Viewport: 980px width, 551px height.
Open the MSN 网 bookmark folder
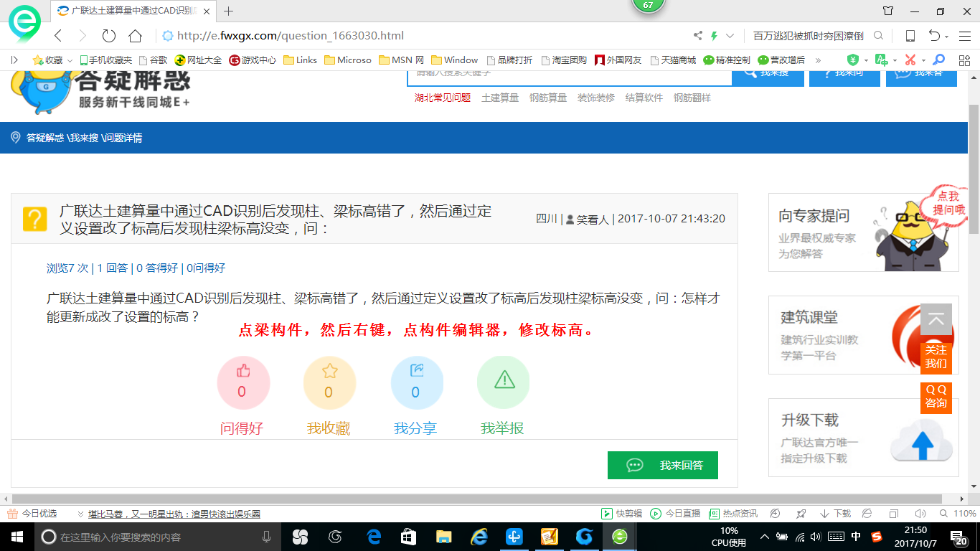pyautogui.click(x=402, y=60)
